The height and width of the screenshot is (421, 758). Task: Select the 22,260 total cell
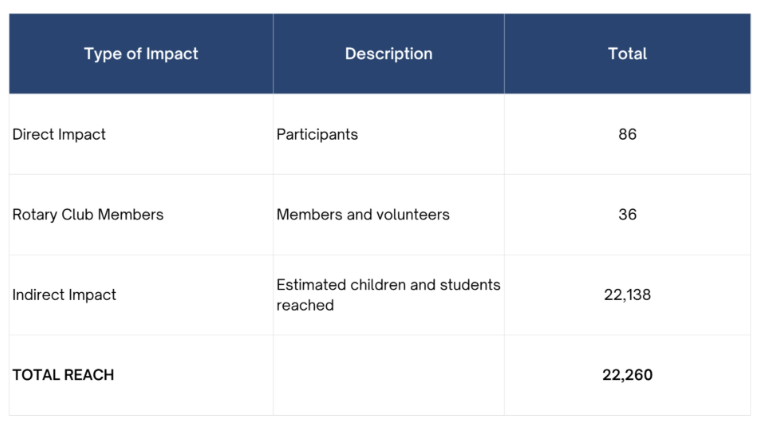[627, 375]
